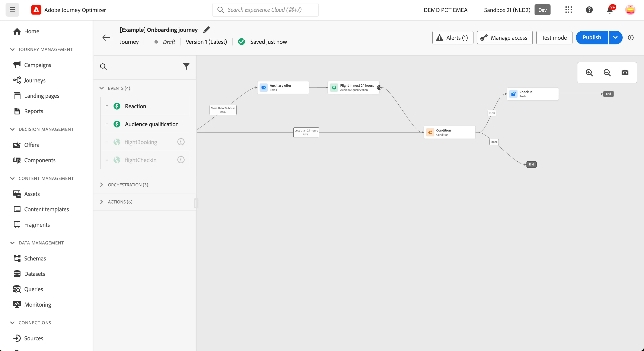This screenshot has width=644, height=351.
Task: Open the app switcher grid icon
Action: (568, 10)
